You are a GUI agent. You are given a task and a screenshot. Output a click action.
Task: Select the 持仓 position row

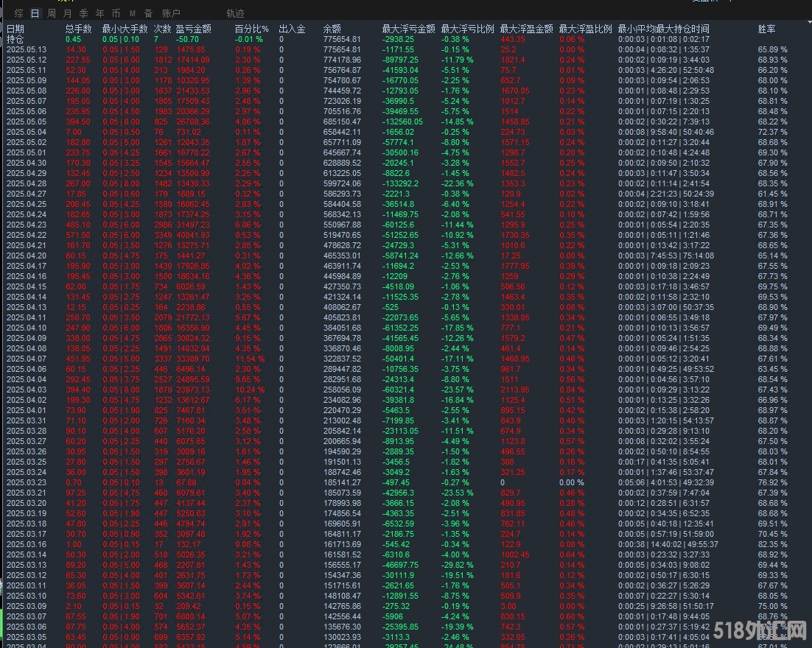coord(15,39)
